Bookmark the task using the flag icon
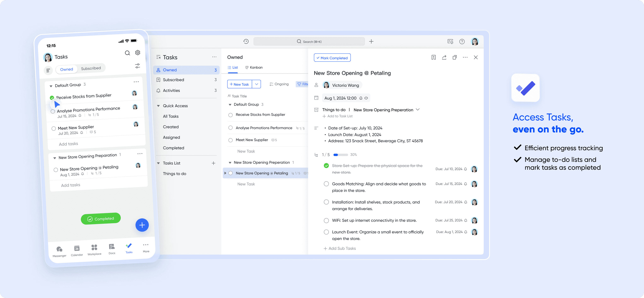 click(x=433, y=57)
